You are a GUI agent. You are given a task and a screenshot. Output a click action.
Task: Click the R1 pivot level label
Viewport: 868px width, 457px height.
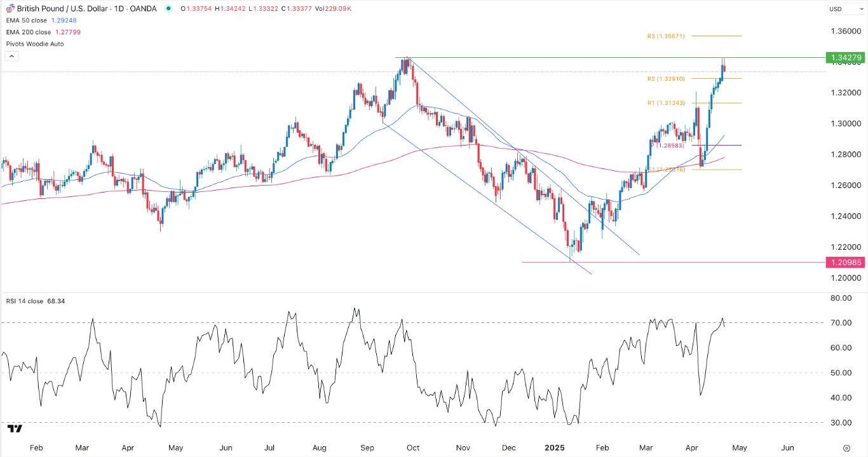(x=665, y=103)
